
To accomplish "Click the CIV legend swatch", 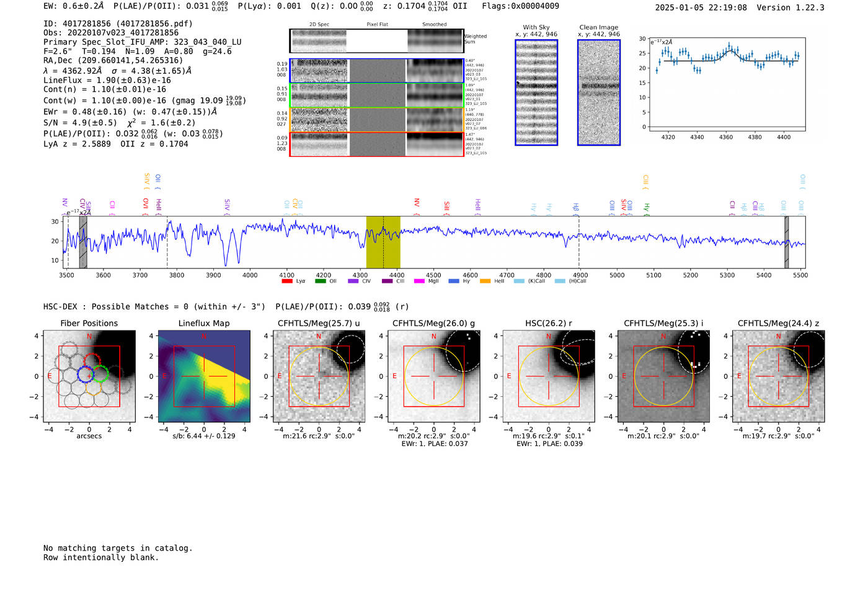I will pos(353,281).
